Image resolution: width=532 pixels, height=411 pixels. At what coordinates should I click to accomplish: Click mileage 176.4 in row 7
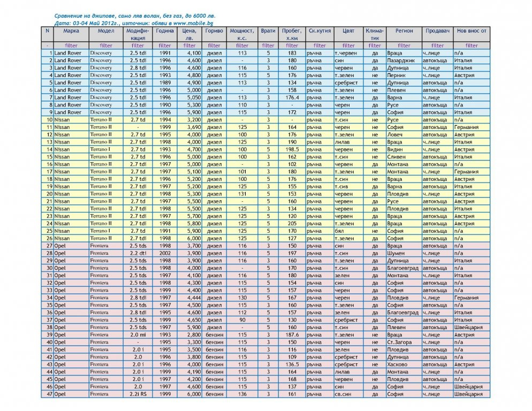(x=292, y=97)
